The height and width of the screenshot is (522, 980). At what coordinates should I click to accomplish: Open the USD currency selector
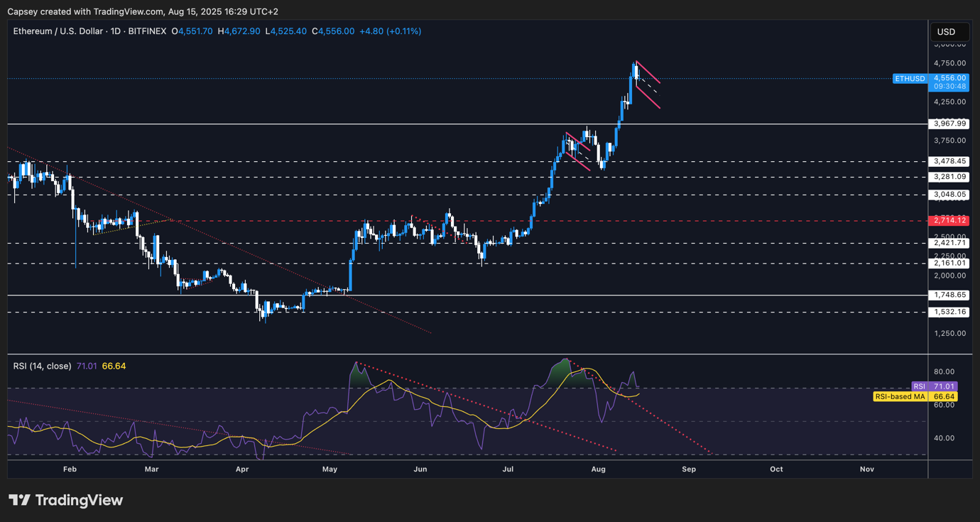click(949, 31)
